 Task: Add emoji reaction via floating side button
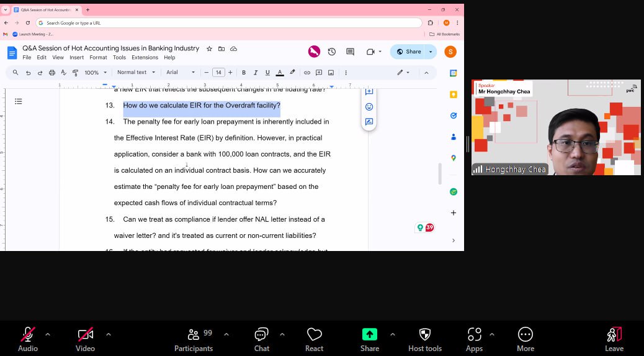pos(369,107)
